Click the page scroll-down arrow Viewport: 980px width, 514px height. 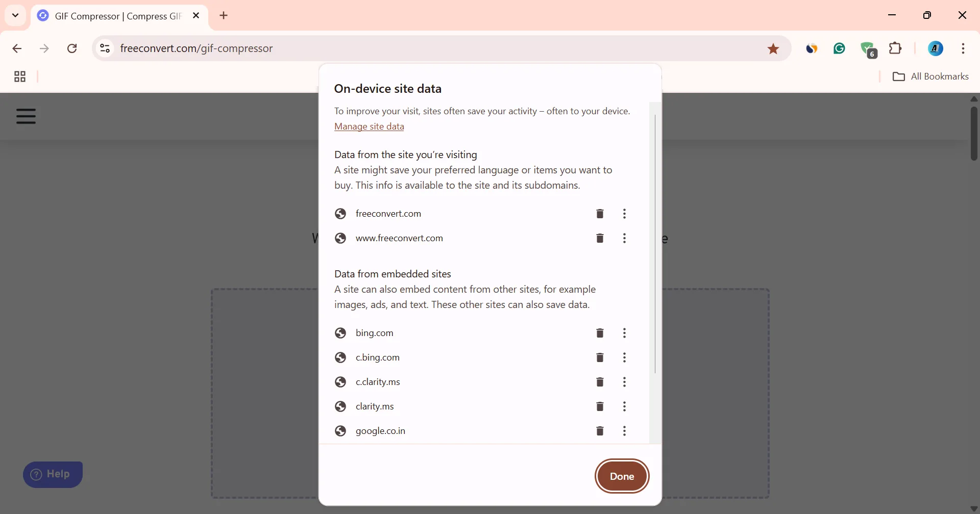(974, 509)
